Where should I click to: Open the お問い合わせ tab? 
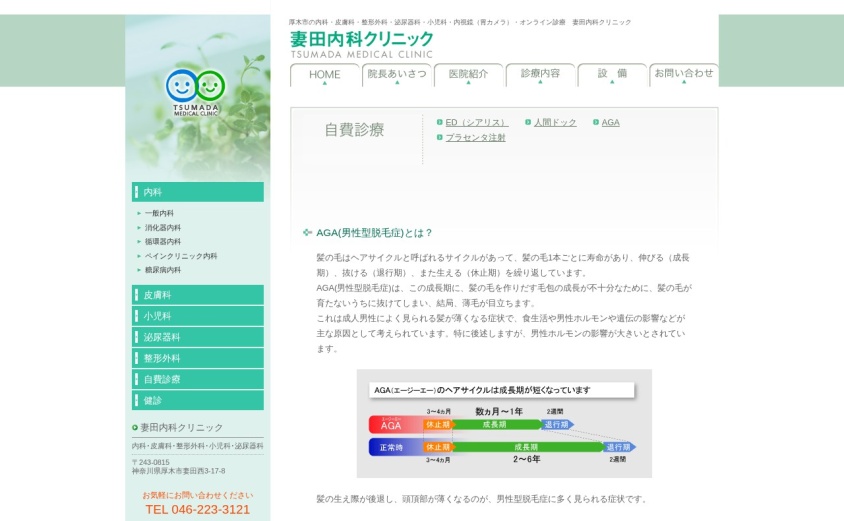[x=684, y=75]
